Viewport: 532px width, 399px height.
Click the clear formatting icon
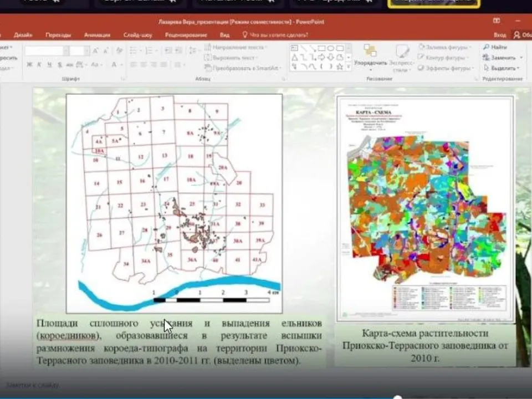coord(119,50)
